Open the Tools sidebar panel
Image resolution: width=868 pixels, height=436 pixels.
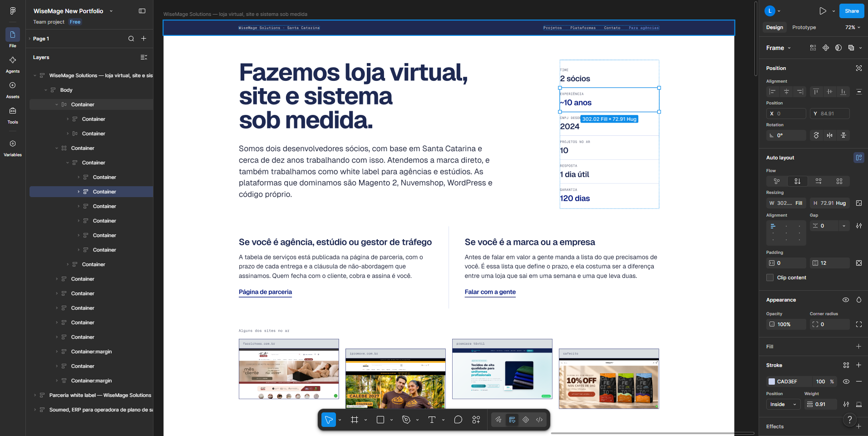[13, 111]
